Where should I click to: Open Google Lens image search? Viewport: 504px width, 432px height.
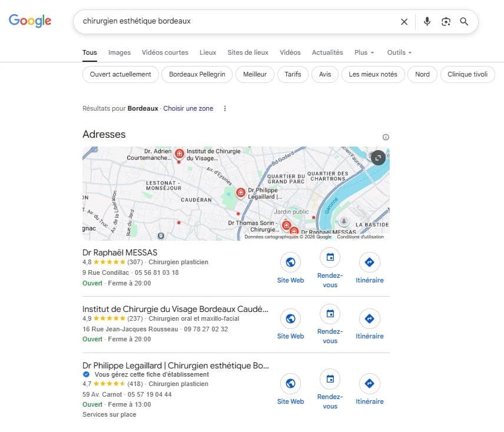pos(446,22)
